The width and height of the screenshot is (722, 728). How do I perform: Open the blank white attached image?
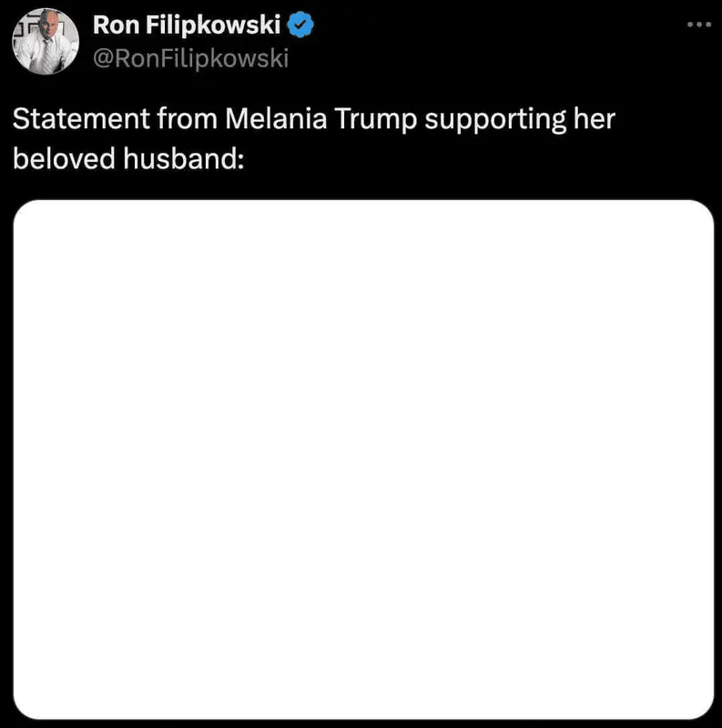click(363, 460)
